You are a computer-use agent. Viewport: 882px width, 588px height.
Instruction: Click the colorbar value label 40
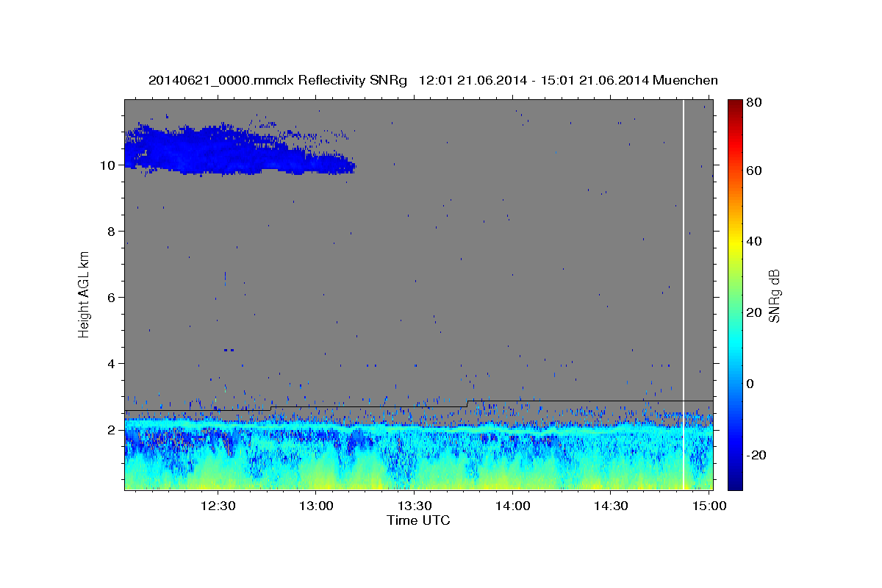(x=753, y=241)
